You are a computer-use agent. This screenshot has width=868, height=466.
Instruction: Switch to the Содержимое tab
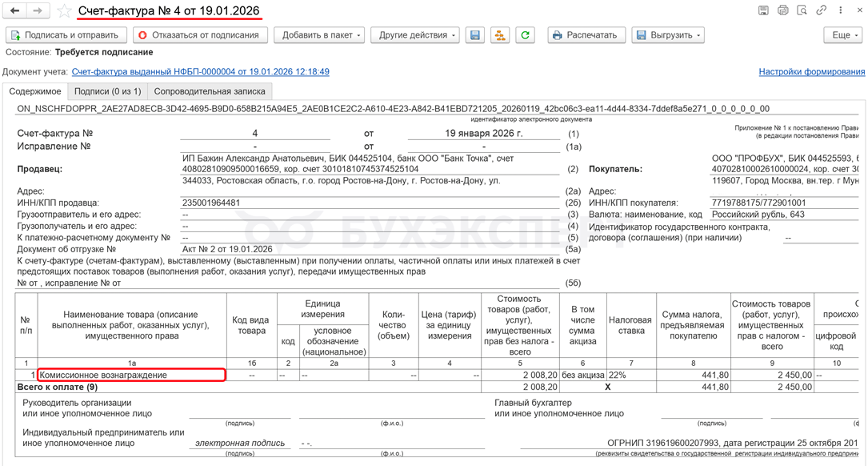tap(35, 91)
